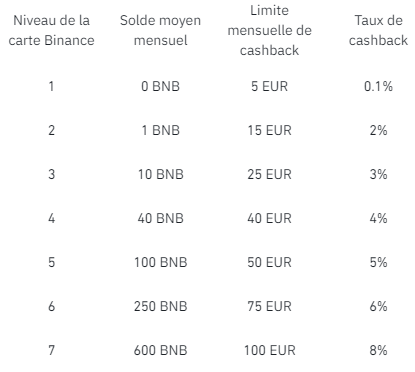
Task: Click the '75 EUR' limit cell
Action: click(x=269, y=306)
